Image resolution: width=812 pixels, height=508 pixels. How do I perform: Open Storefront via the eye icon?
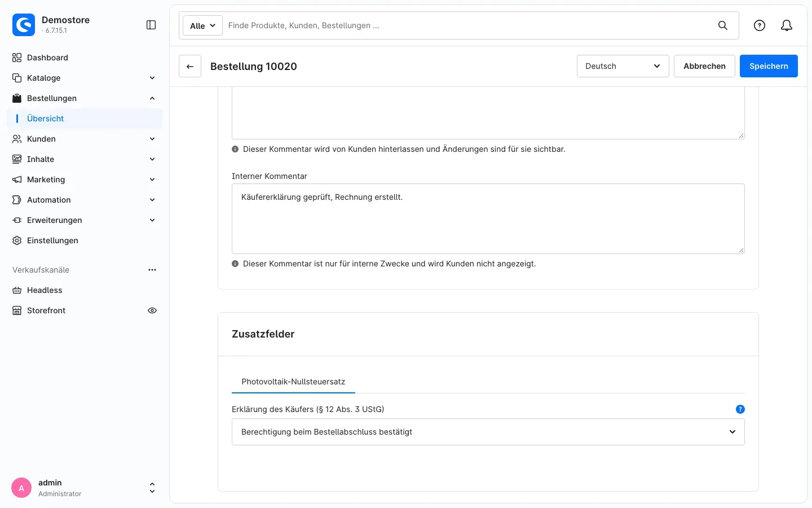(152, 310)
